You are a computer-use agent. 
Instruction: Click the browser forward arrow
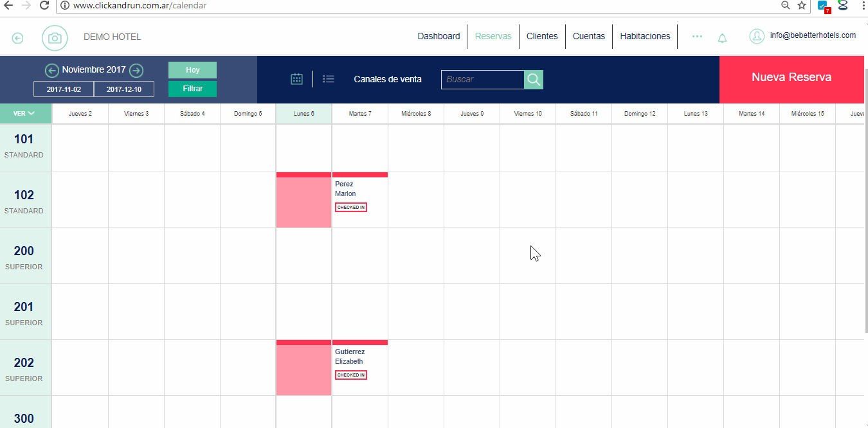[x=26, y=5]
